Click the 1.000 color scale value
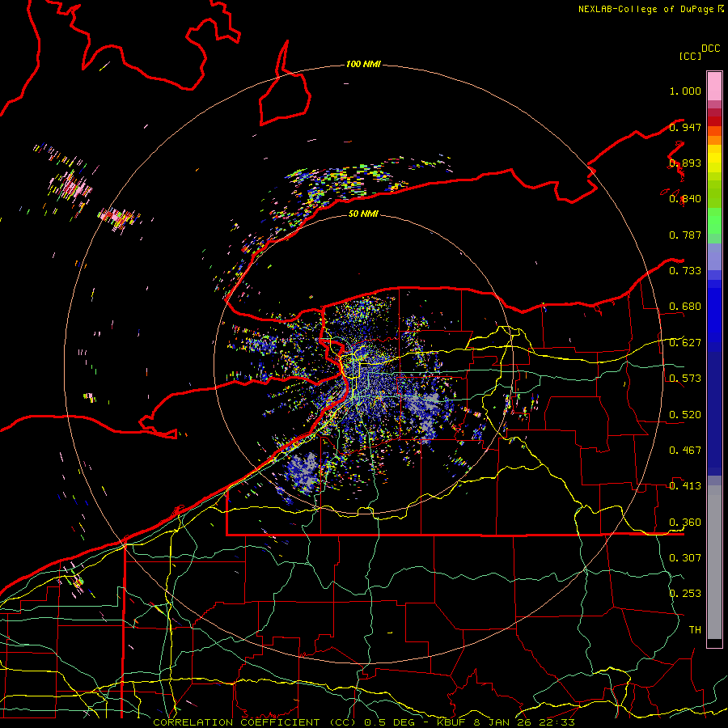This screenshot has height=728, width=728. 685,91
